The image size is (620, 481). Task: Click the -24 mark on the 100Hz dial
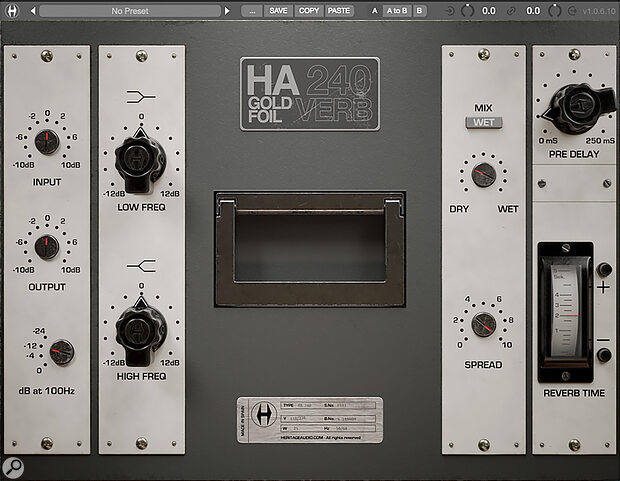(39, 331)
